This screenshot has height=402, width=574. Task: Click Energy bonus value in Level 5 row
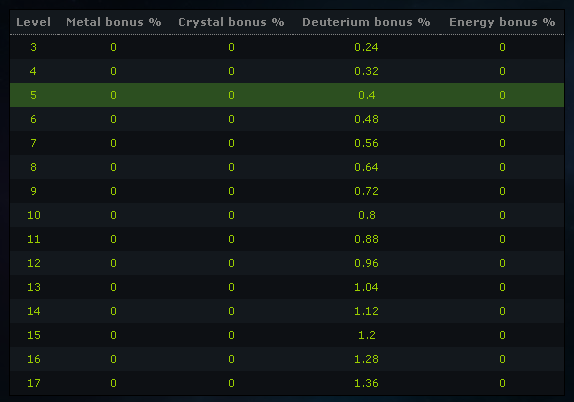click(502, 95)
